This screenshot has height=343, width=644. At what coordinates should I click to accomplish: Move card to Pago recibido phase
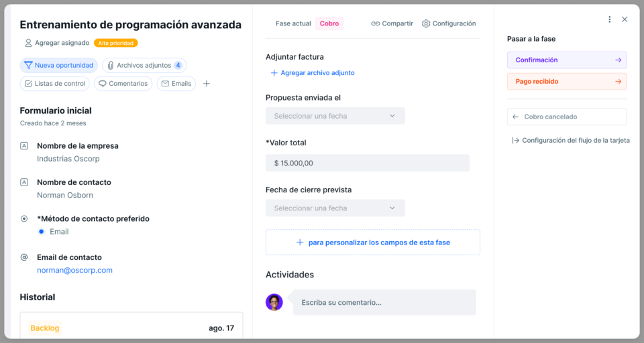click(566, 82)
